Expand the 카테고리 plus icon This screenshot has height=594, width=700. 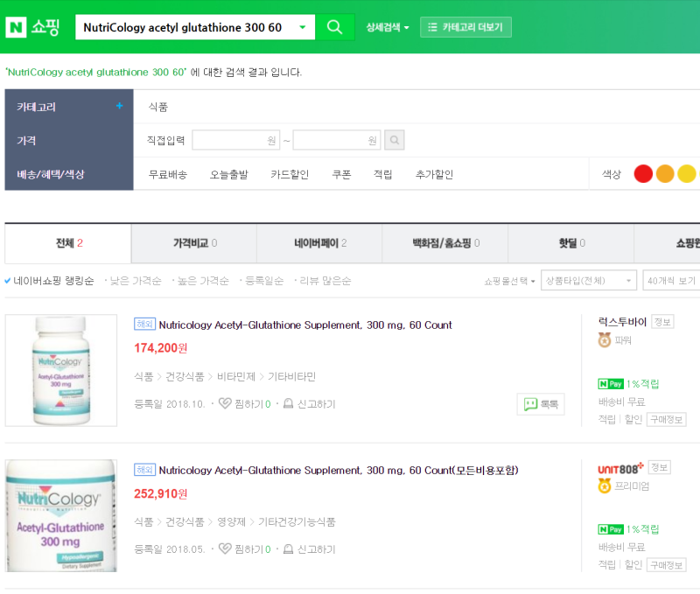click(x=119, y=106)
